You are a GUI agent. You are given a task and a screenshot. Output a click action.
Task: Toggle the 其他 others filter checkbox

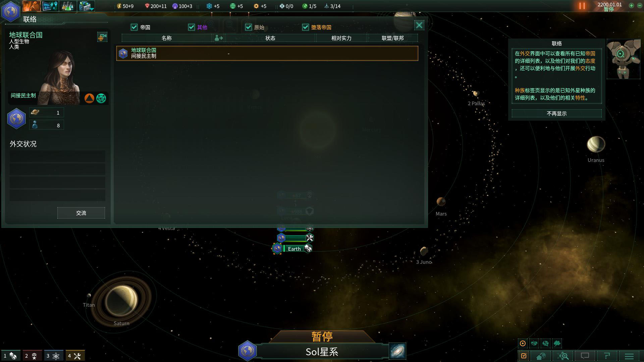point(191,27)
